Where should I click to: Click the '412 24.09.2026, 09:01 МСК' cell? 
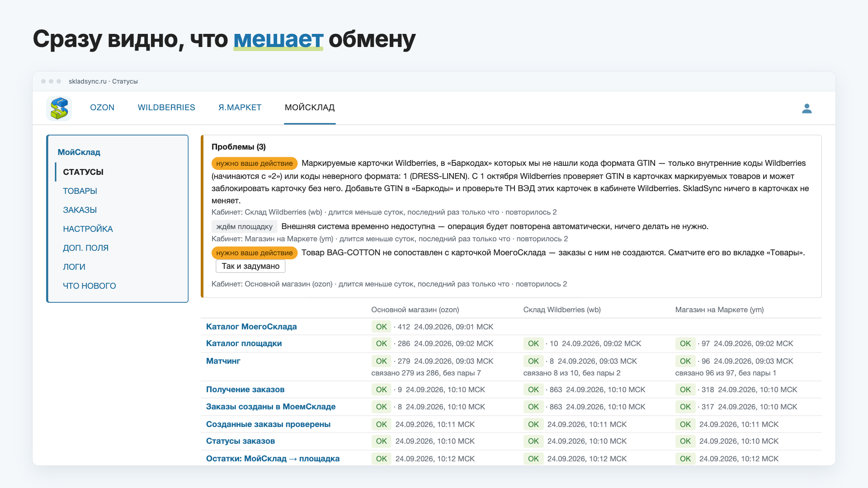[x=445, y=327]
